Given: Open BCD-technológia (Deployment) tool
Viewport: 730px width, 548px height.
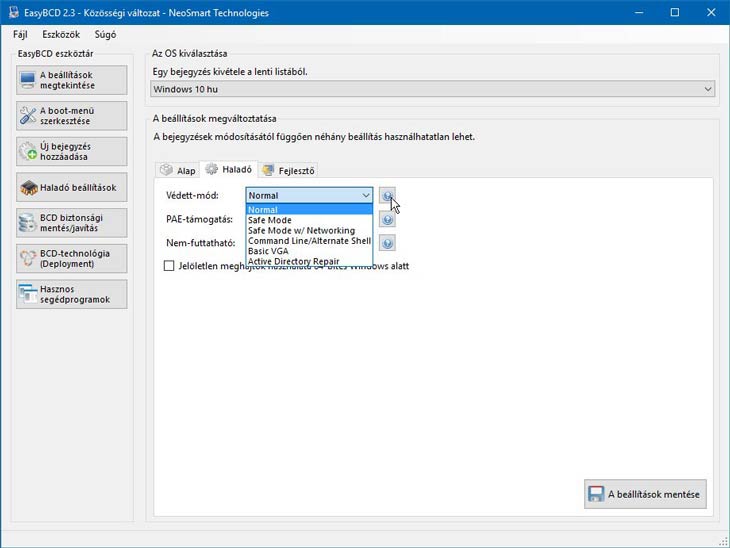Looking at the screenshot, I should click(72, 258).
